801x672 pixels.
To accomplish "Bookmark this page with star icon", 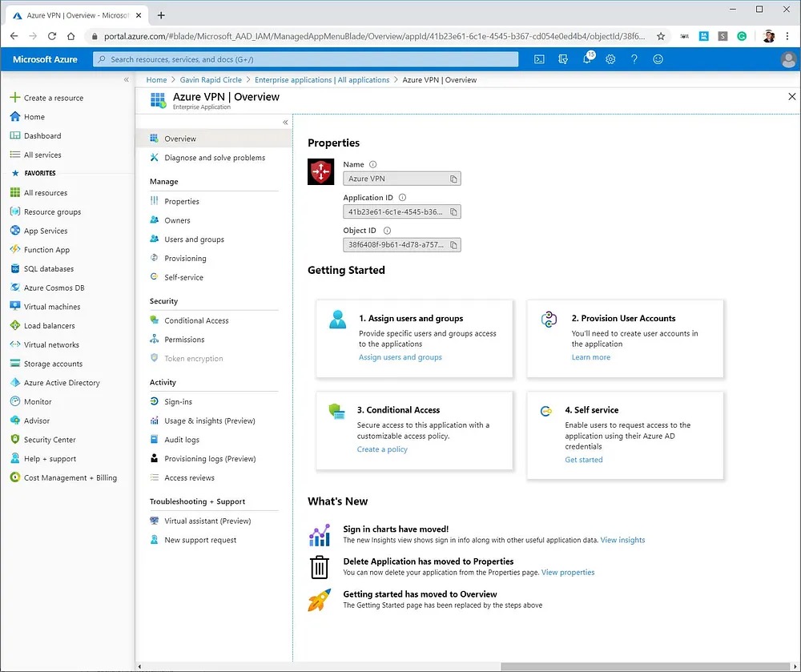I will point(661,36).
